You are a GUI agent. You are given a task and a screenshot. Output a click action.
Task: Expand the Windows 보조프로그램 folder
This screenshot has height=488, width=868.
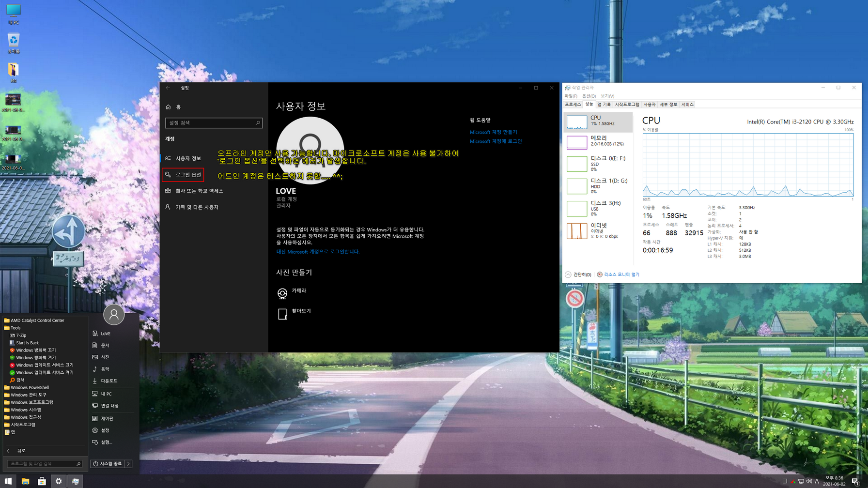29,402
